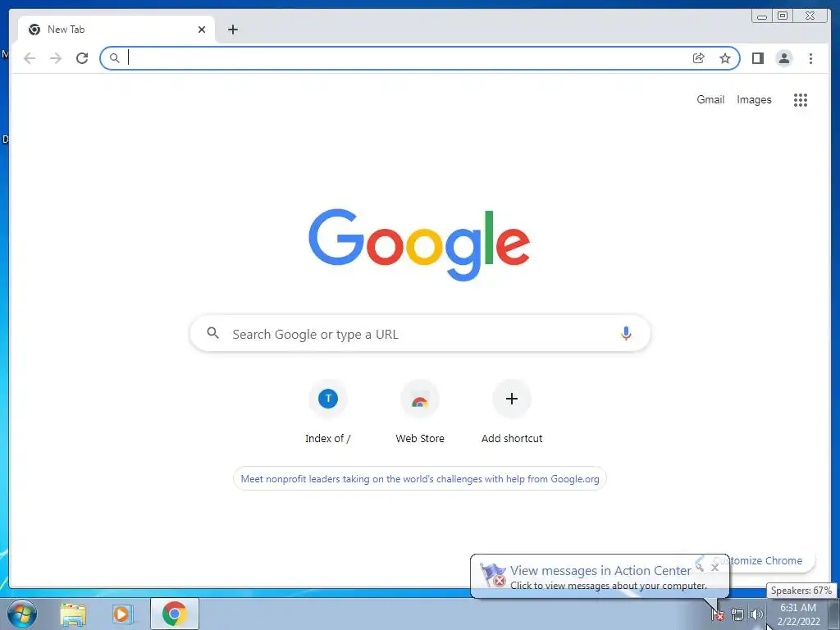Restore down the Chrome window

coord(783,16)
